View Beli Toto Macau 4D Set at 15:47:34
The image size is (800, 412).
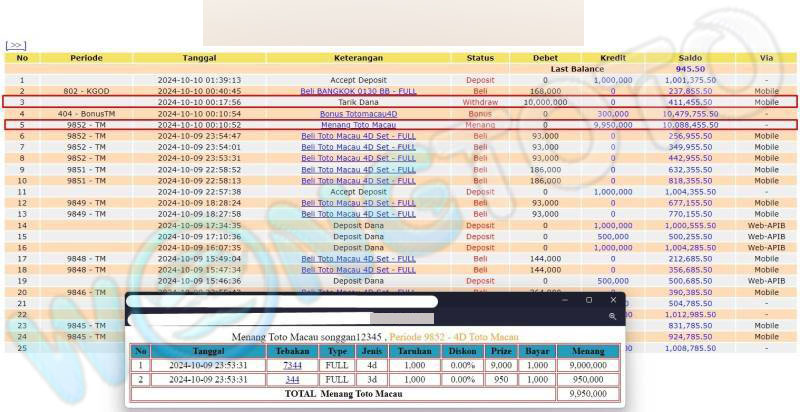[x=358, y=270]
